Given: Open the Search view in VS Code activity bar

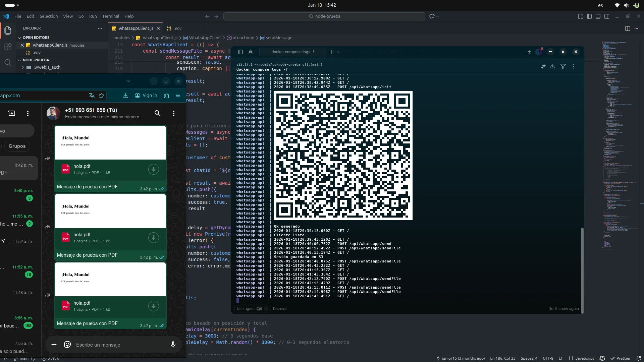Looking at the screenshot, I should point(8,62).
